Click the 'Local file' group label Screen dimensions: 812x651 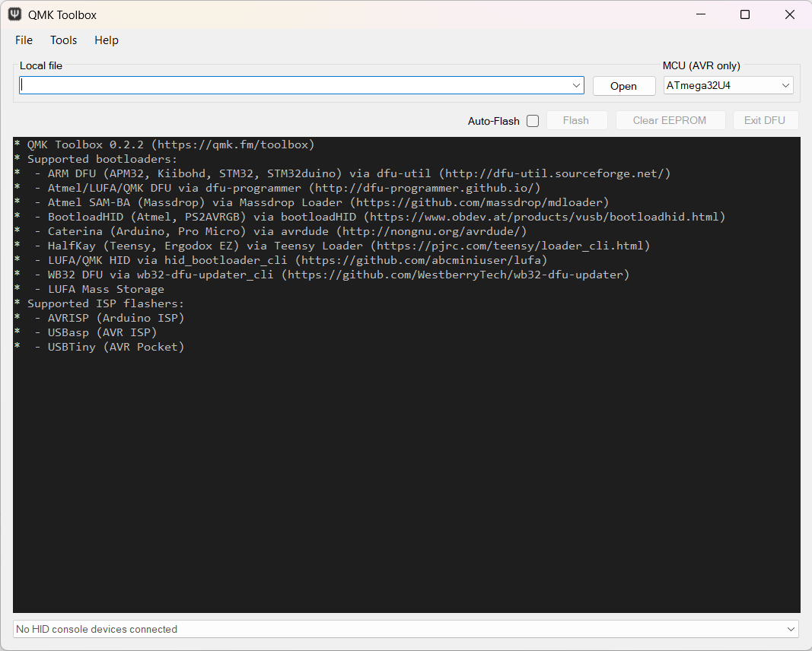41,65
